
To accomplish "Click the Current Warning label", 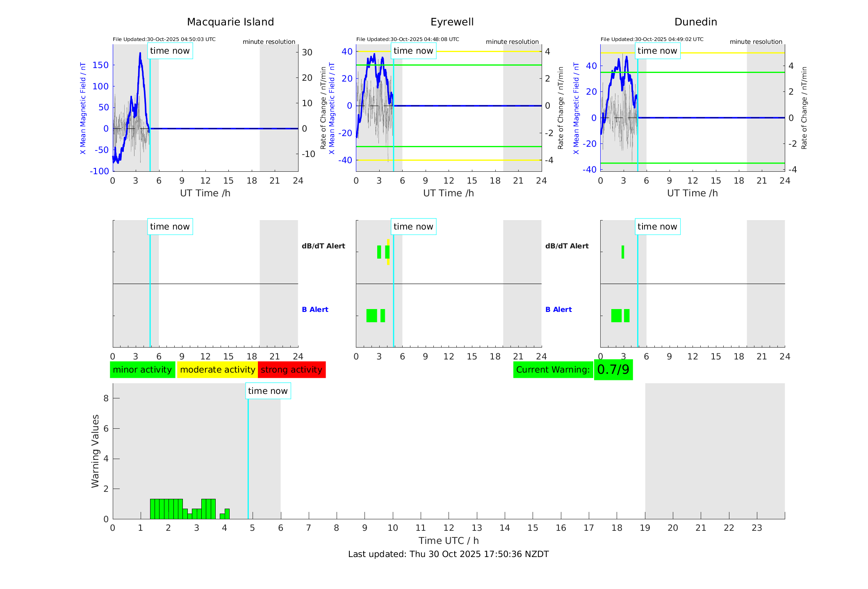I will 553,370.
